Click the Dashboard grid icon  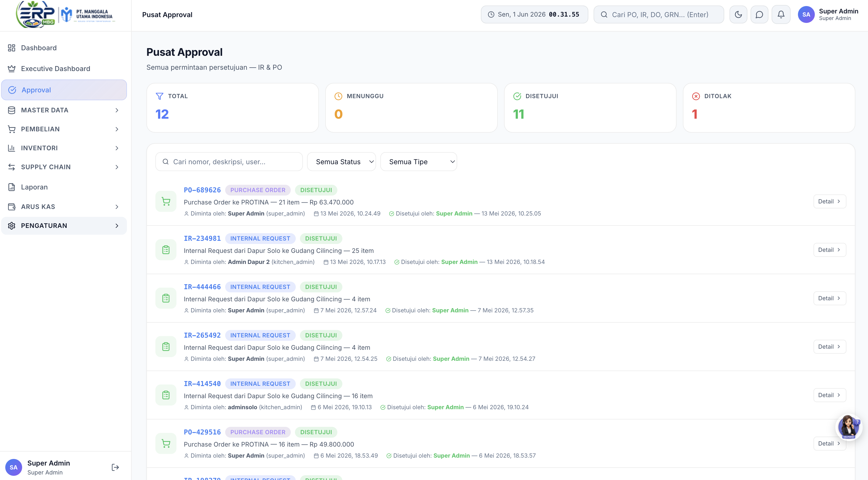tap(12, 48)
